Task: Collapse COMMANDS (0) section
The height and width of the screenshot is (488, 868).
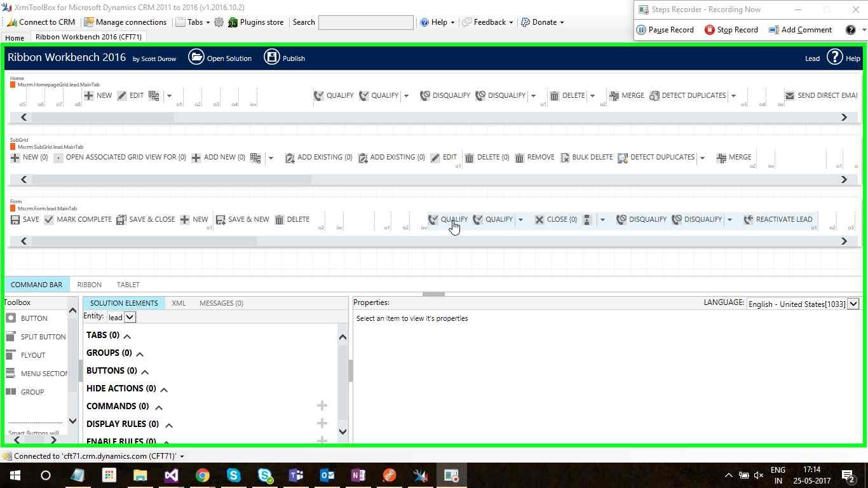Action: coord(159,407)
